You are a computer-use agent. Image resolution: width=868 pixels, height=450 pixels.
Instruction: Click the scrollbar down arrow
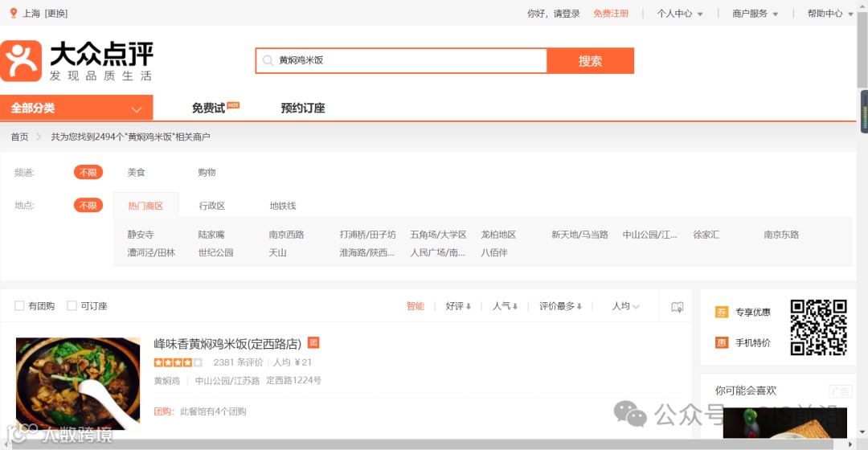(862, 432)
